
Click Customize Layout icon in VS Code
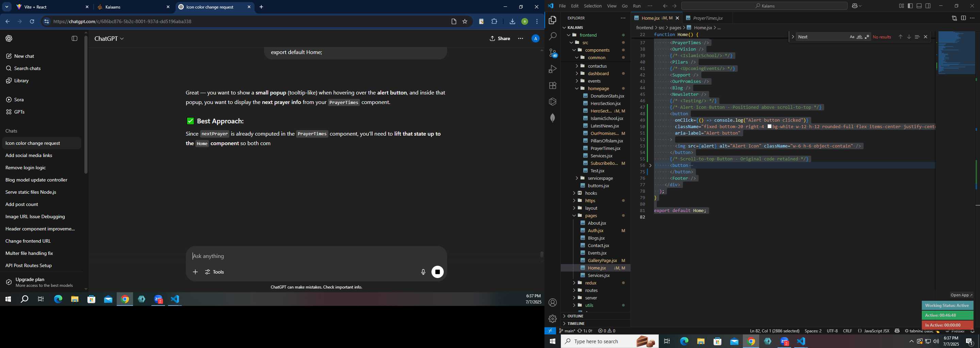pos(901,6)
